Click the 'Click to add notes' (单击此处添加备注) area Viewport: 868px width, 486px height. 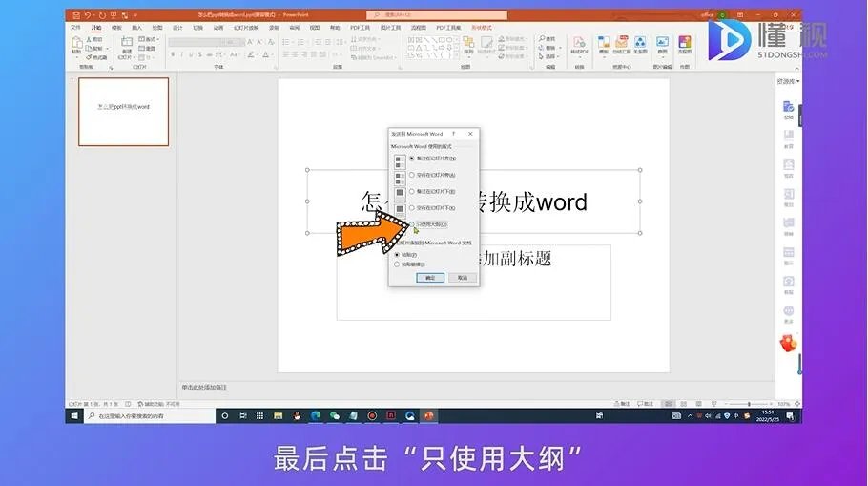click(x=204, y=388)
